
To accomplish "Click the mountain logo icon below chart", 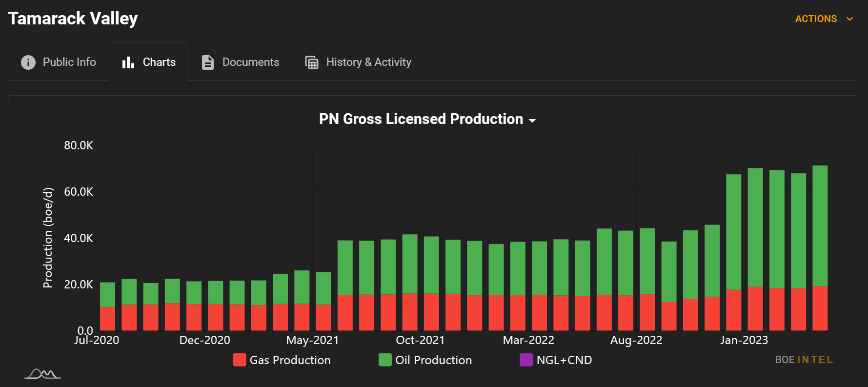I will (x=42, y=374).
